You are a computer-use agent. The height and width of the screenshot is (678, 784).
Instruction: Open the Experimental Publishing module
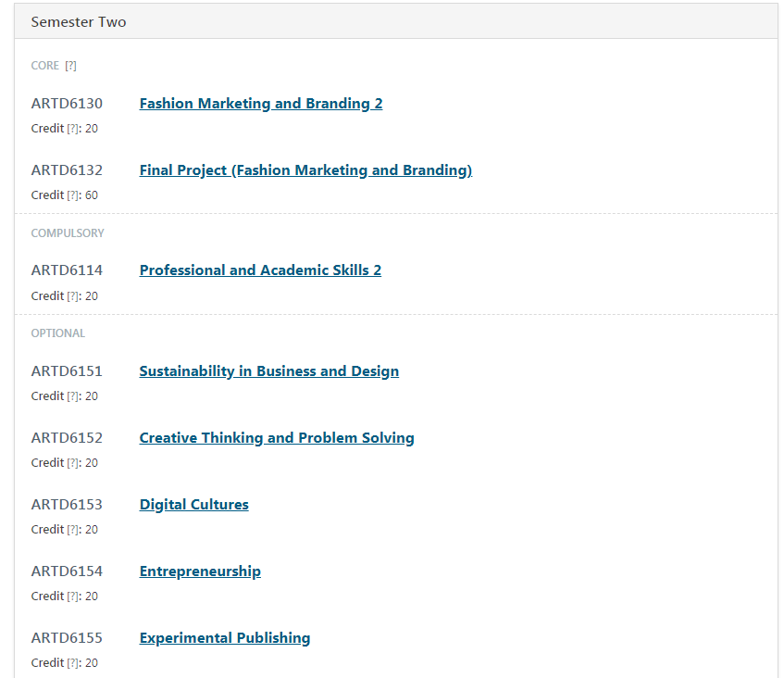(225, 638)
